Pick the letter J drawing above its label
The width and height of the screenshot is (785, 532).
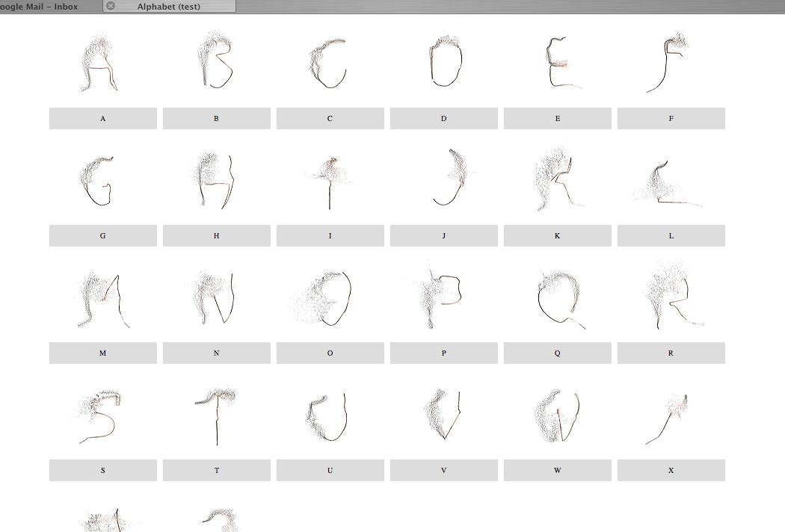(x=453, y=177)
